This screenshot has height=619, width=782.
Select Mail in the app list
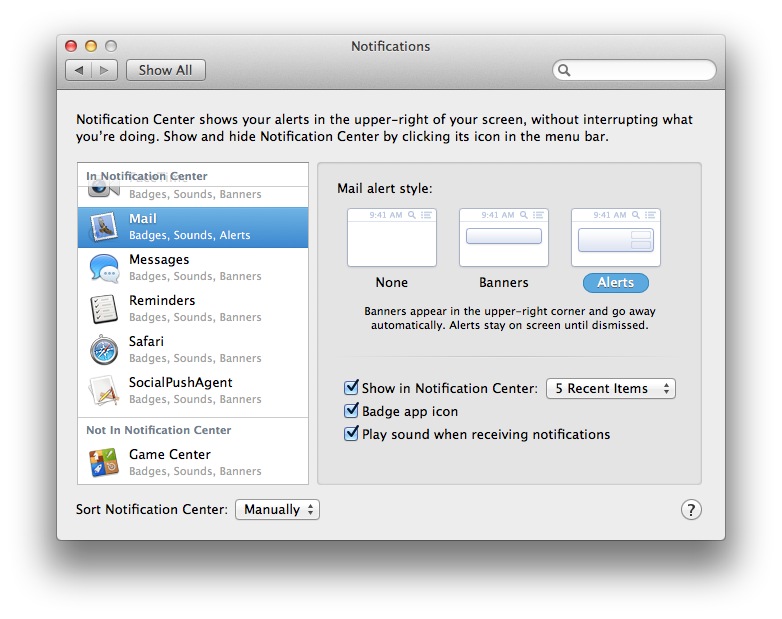point(193,227)
